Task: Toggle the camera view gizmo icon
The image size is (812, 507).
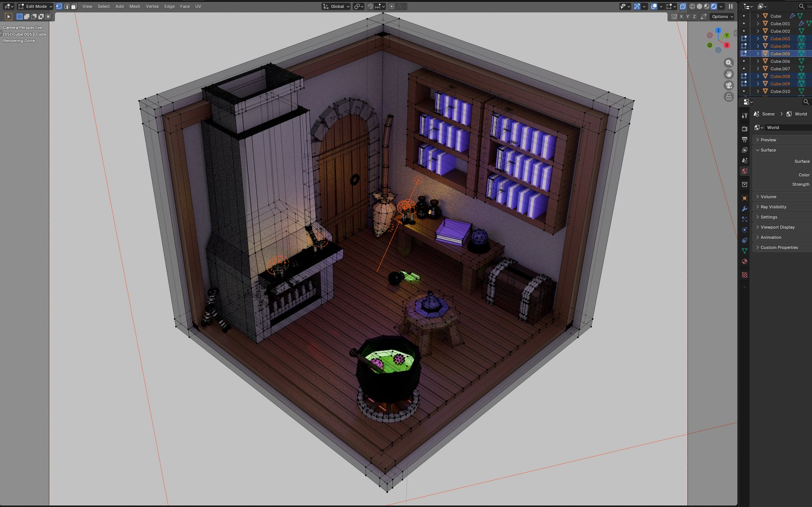Action: coord(728,85)
